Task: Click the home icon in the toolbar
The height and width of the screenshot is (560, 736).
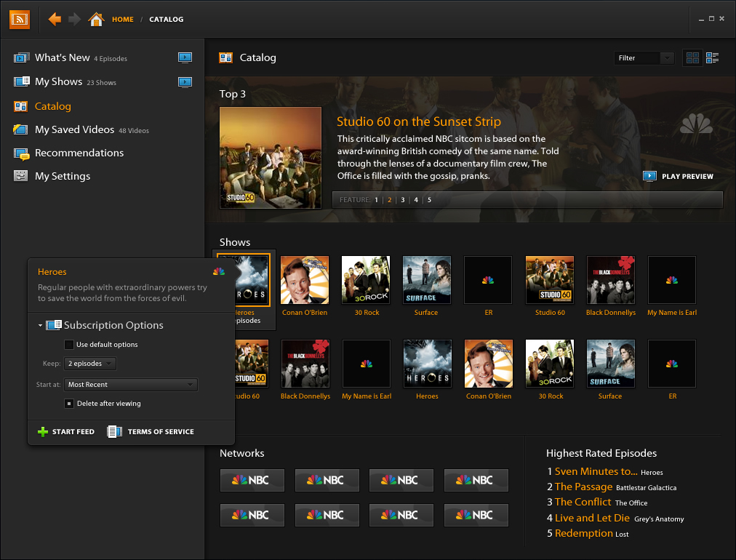Action: [x=96, y=20]
